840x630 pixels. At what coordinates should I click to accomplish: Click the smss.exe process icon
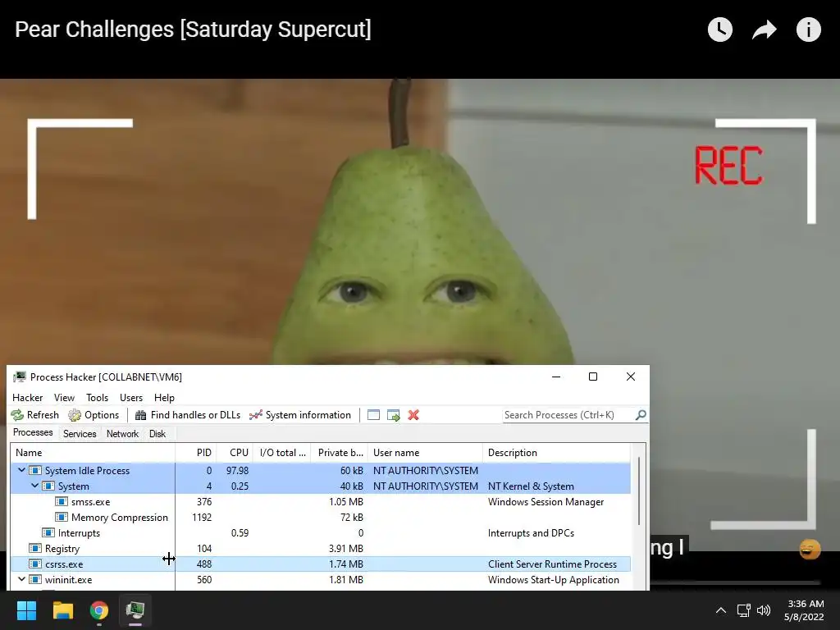click(x=62, y=502)
